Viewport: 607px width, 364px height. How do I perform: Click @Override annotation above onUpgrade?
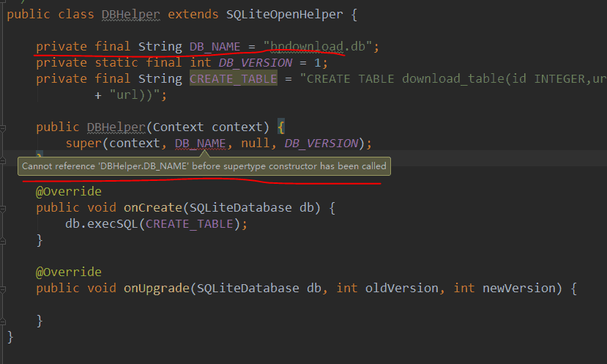coord(69,272)
